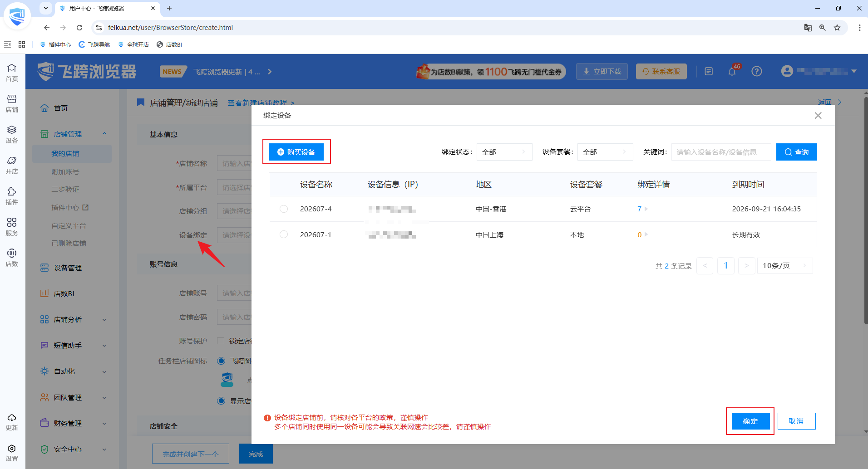This screenshot has height=469, width=868.
Task: Select 飞跨图 taskbar icon radio
Action: pyautogui.click(x=221, y=361)
